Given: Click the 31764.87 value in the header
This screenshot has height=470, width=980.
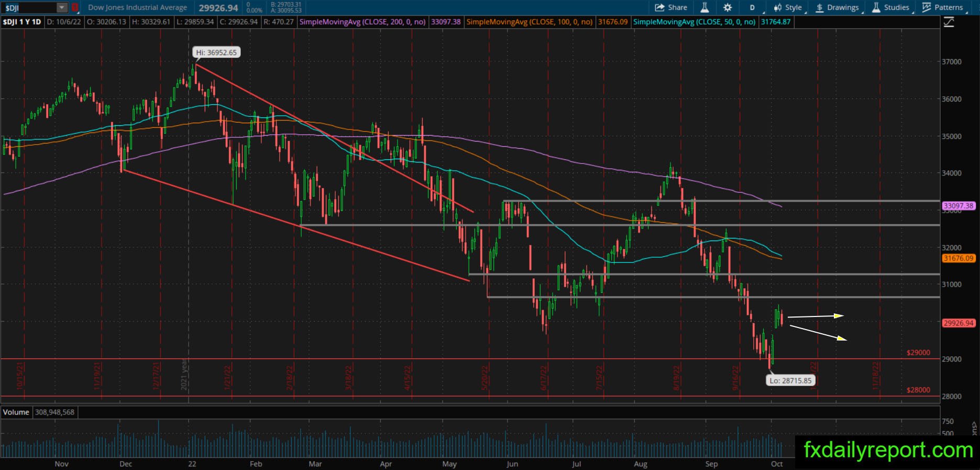Looking at the screenshot, I should 776,22.
